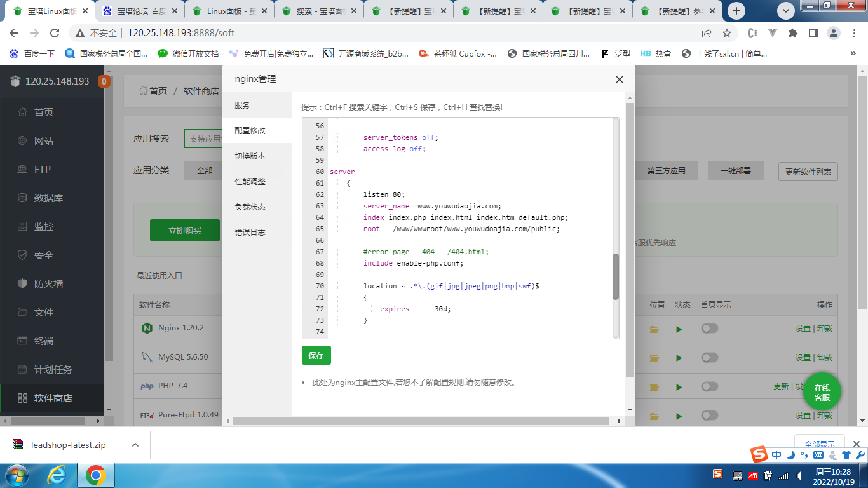The image size is (868, 488).
Task: Click the orange notification badge beside the server IP
Action: [x=104, y=81]
